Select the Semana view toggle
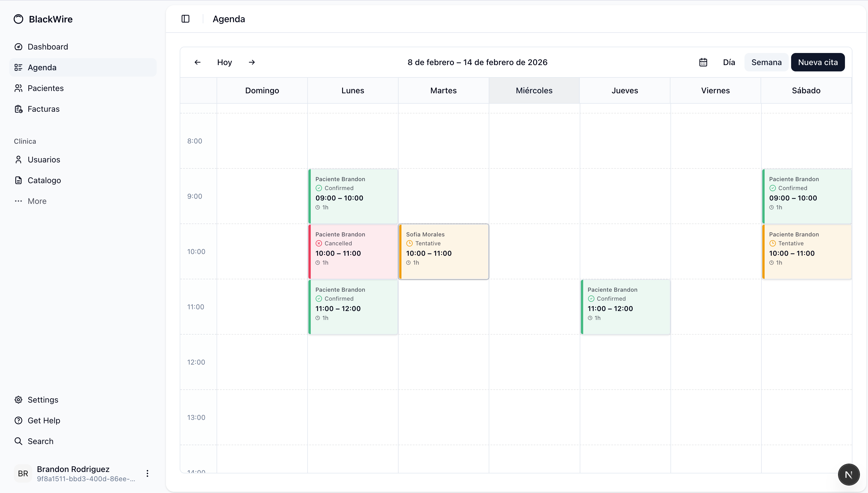The height and width of the screenshot is (493, 868). pyautogui.click(x=766, y=62)
